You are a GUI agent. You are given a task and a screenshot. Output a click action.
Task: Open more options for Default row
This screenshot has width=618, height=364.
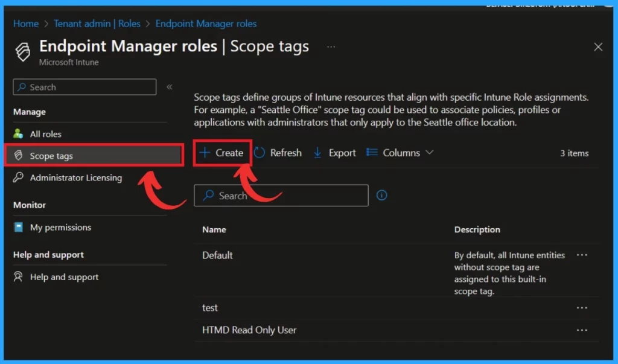pos(582,255)
